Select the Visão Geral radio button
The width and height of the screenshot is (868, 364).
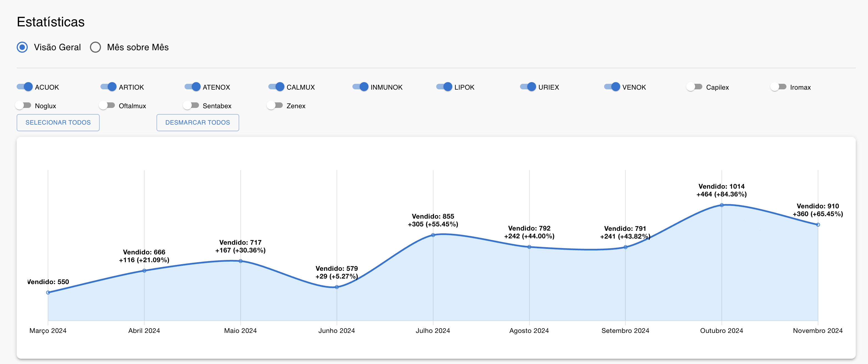22,47
